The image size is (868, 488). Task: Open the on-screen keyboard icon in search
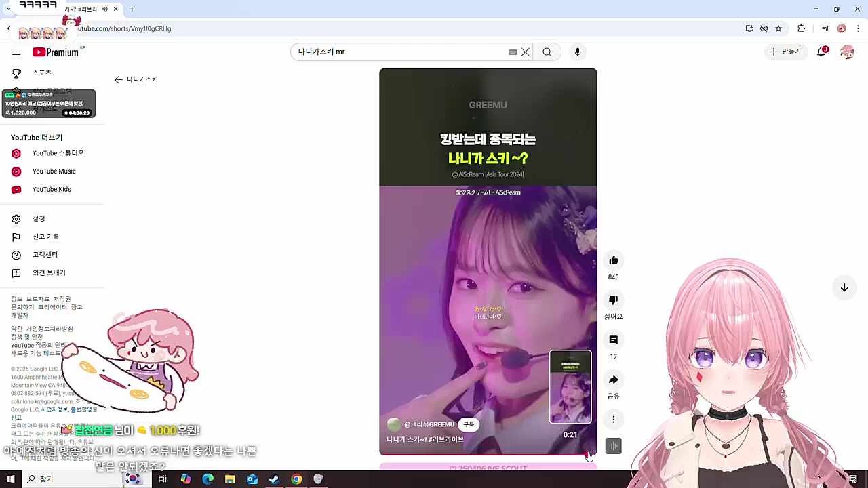513,52
